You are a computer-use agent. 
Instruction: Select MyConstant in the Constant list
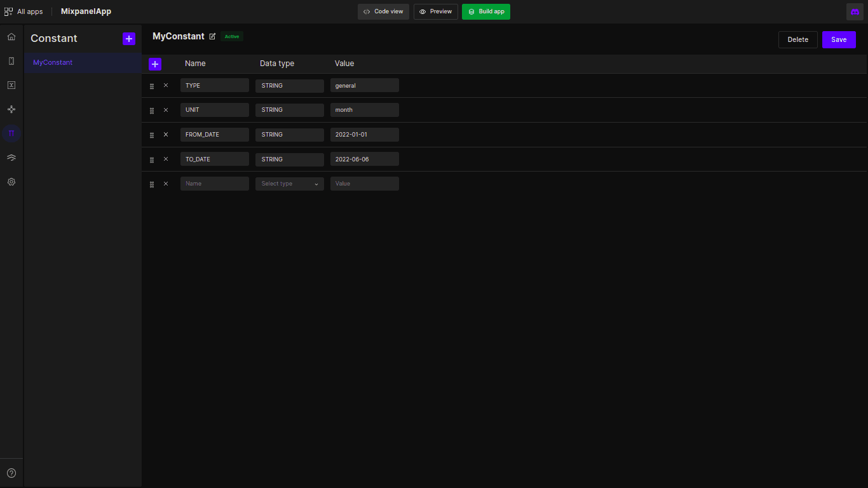(52, 62)
